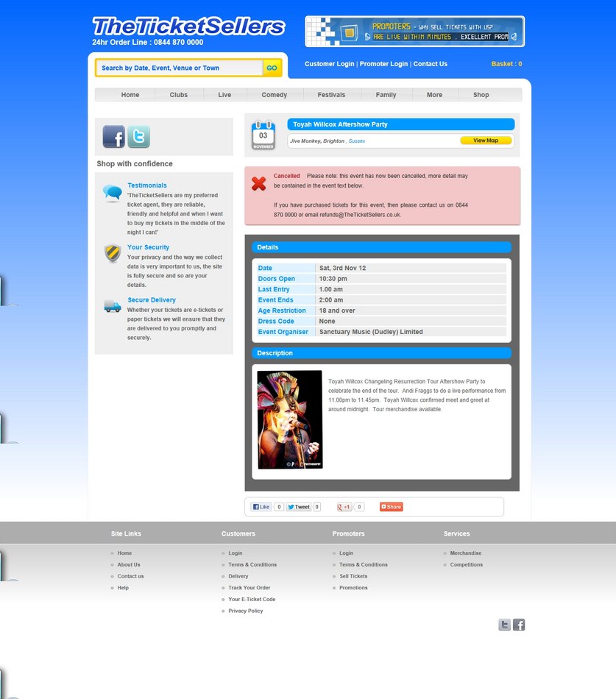
Task: Open the Clubs navigation tab
Action: (178, 95)
